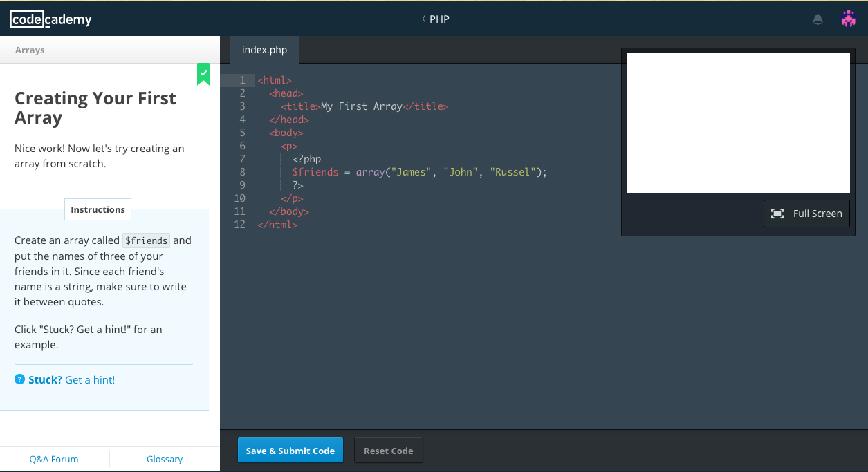The width and height of the screenshot is (868, 472).
Task: Open the notifications bell icon
Action: pyautogui.click(x=818, y=19)
